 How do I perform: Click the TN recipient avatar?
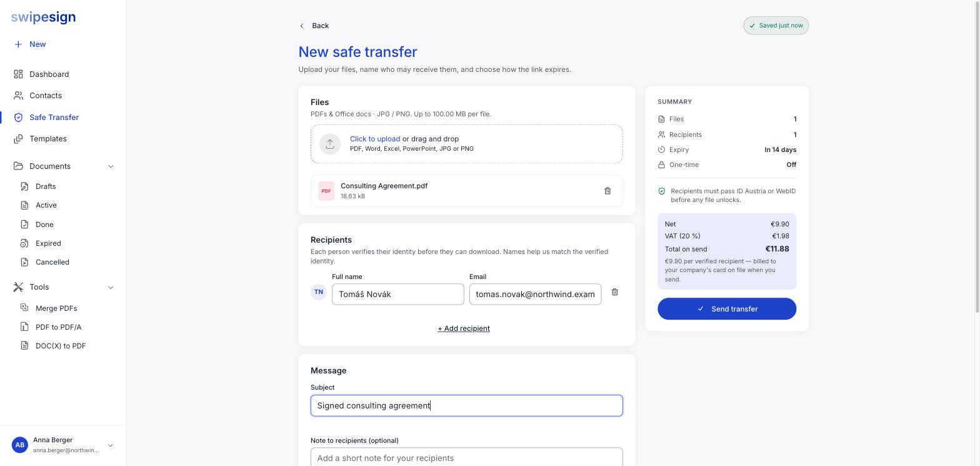319,292
